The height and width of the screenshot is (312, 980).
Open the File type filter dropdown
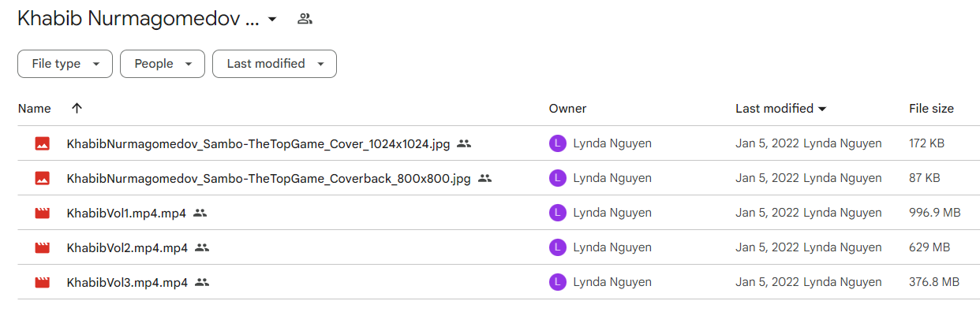65,64
